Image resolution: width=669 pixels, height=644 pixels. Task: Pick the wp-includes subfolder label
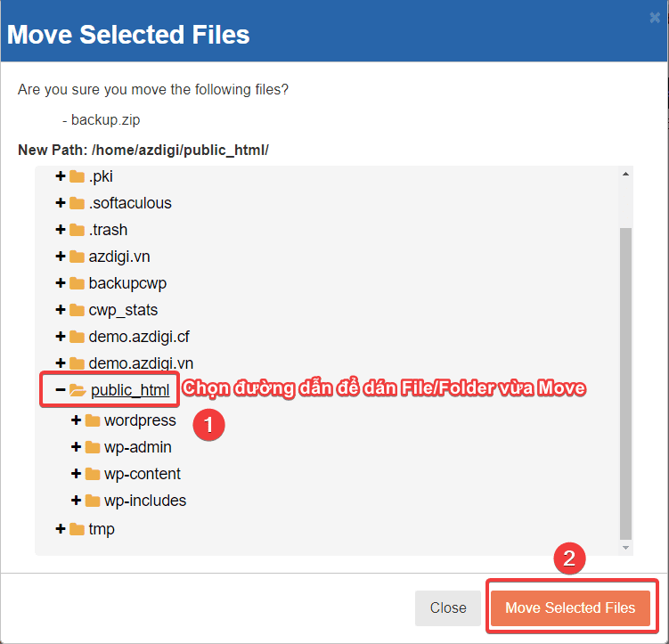145,501
